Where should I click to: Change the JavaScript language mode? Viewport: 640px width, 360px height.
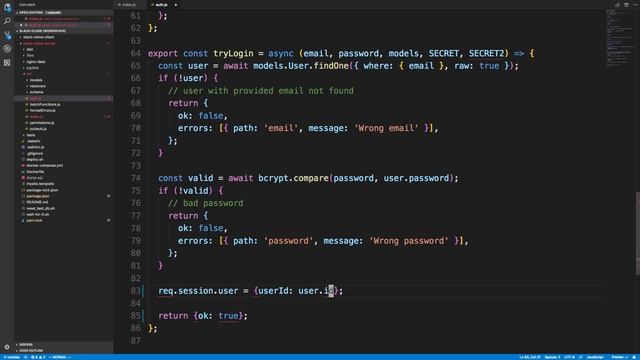click(595, 357)
